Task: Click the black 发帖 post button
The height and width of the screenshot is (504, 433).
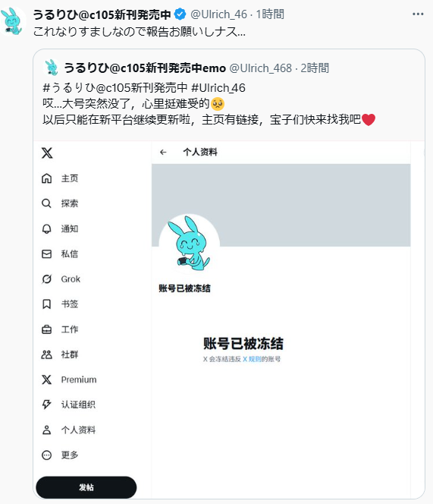Action: coord(86,487)
